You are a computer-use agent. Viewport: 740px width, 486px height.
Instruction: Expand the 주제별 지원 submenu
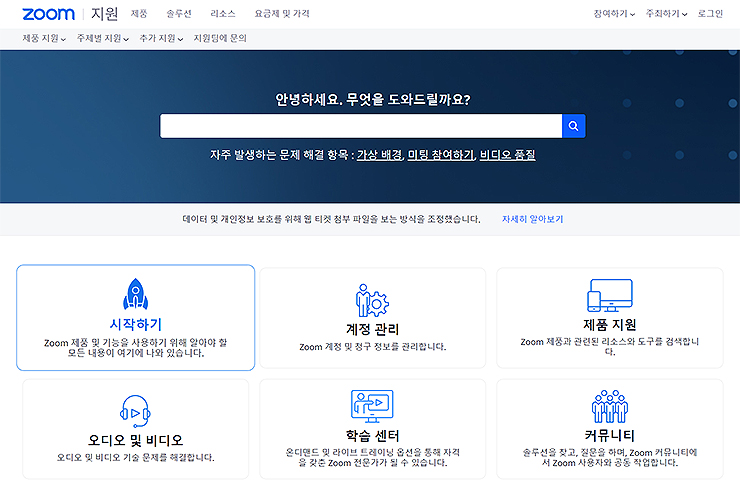pos(103,38)
